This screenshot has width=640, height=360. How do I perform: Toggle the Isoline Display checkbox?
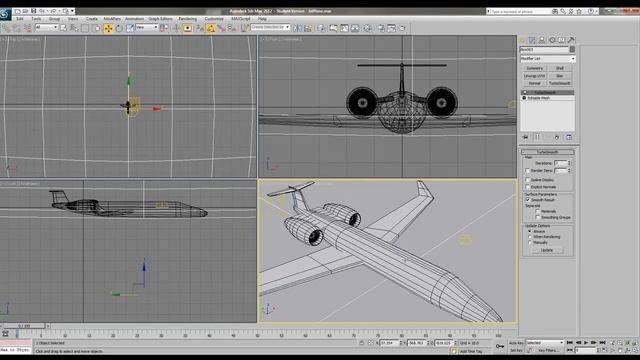point(527,180)
